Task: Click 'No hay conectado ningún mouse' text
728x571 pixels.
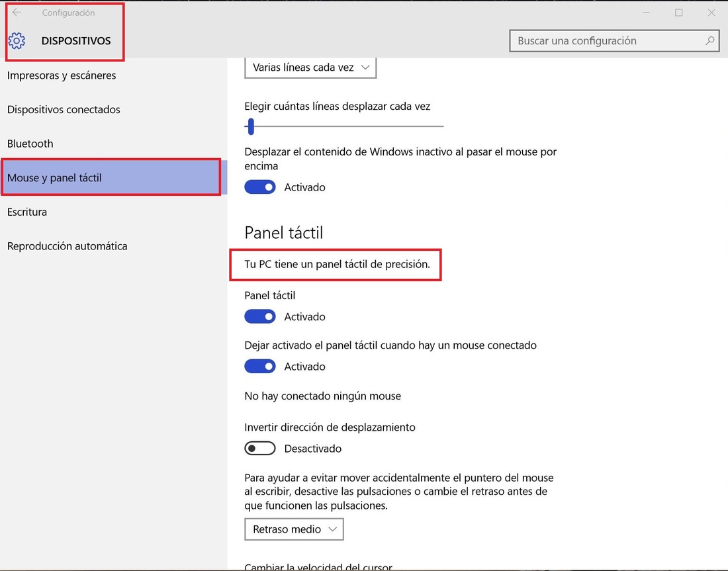Action: (323, 396)
